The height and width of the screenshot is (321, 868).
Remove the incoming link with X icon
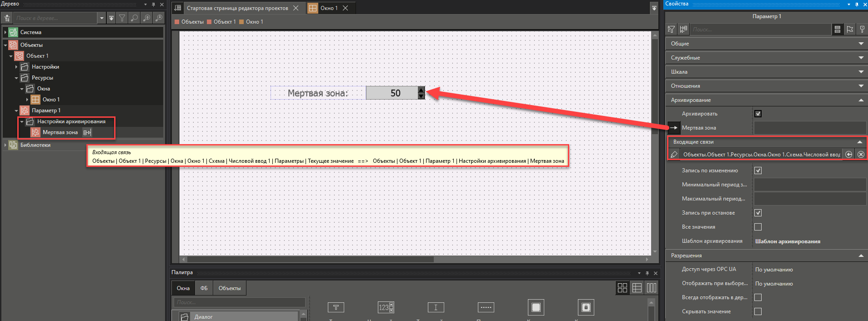(861, 155)
